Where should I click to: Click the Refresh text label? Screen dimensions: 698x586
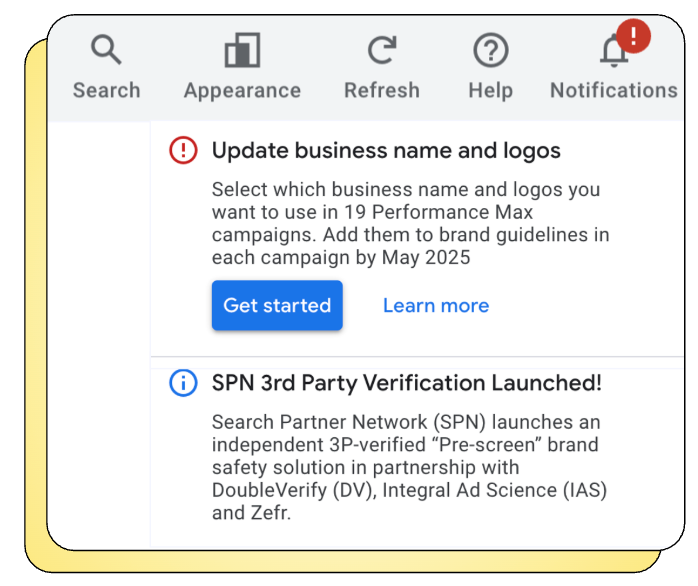[382, 90]
